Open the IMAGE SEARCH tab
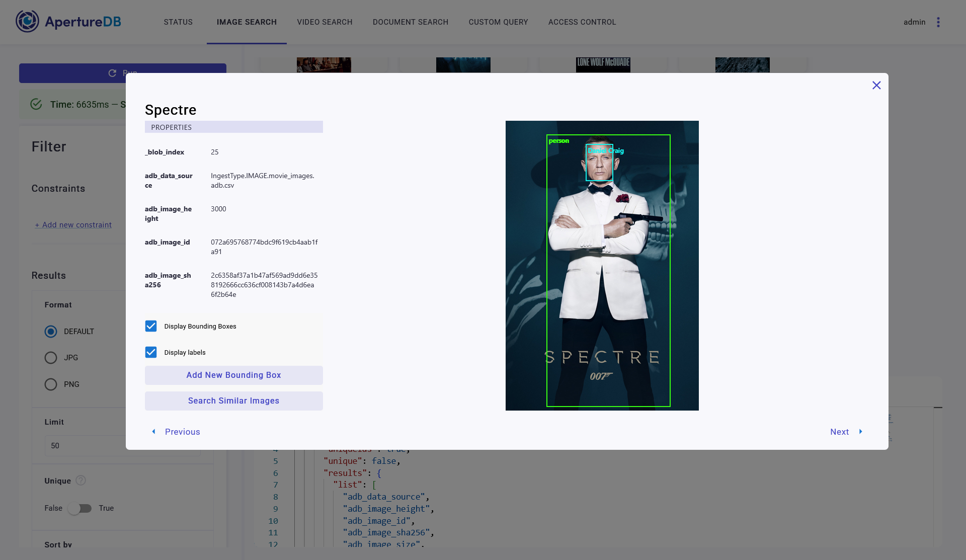Screen dimensions: 966x560 click(247, 22)
